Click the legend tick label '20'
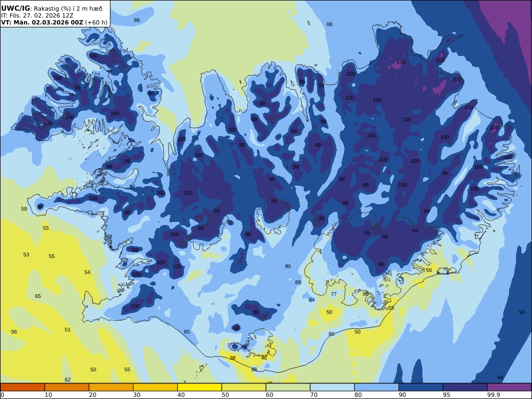Screen dimensions: 532x399 point(93,395)
